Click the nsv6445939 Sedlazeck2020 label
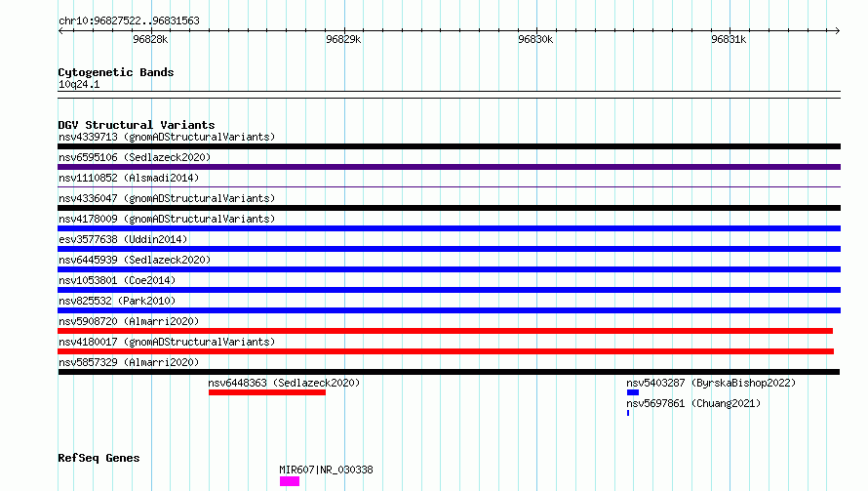The height and width of the screenshot is (491, 868). point(135,260)
